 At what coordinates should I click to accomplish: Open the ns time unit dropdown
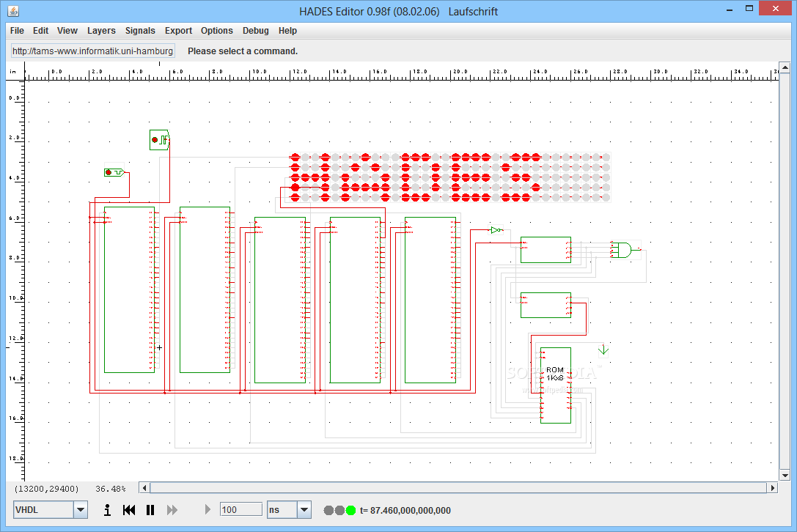point(304,509)
